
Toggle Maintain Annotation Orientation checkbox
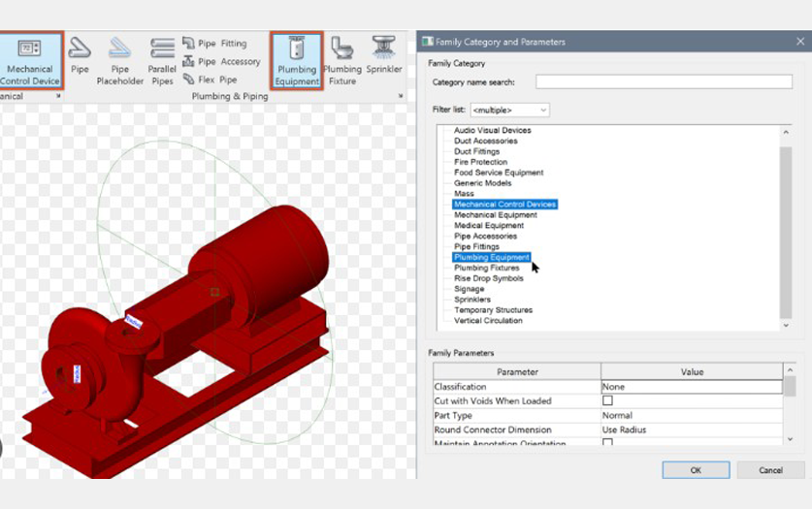[x=607, y=443]
